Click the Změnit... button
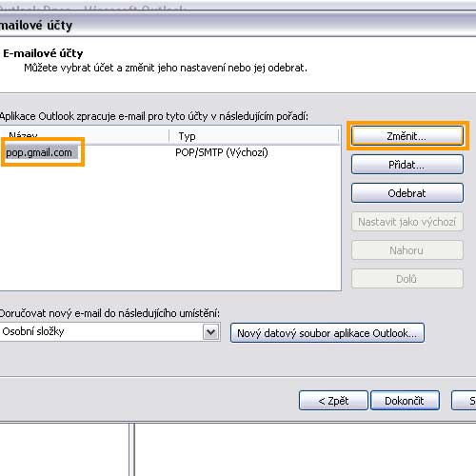Screen dimensions: 476x476 pos(407,136)
